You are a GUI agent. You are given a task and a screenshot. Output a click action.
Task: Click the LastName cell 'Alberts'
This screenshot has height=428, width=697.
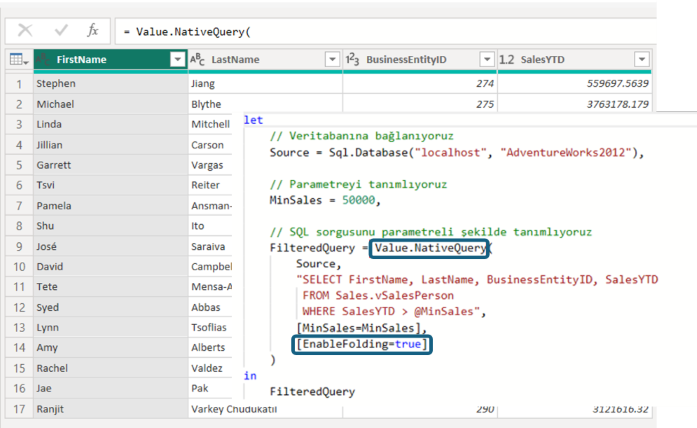click(x=210, y=348)
